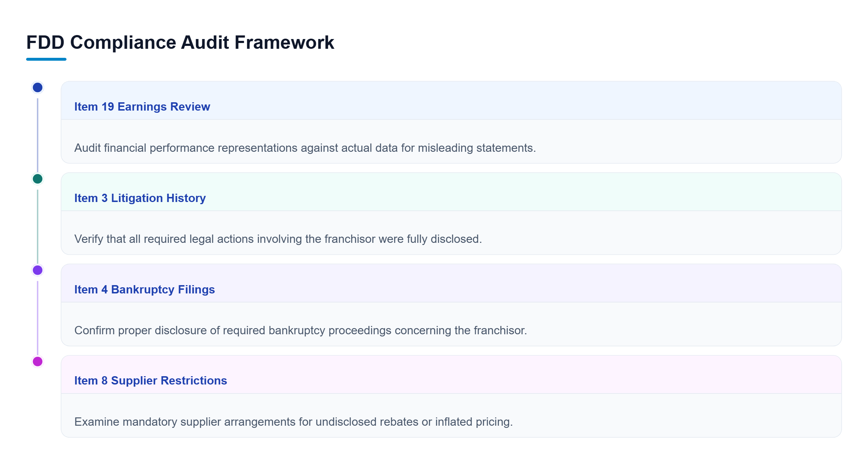Click the lavender Bankruptcy Filings card header
This screenshot has width=868, height=464.
pos(451,283)
